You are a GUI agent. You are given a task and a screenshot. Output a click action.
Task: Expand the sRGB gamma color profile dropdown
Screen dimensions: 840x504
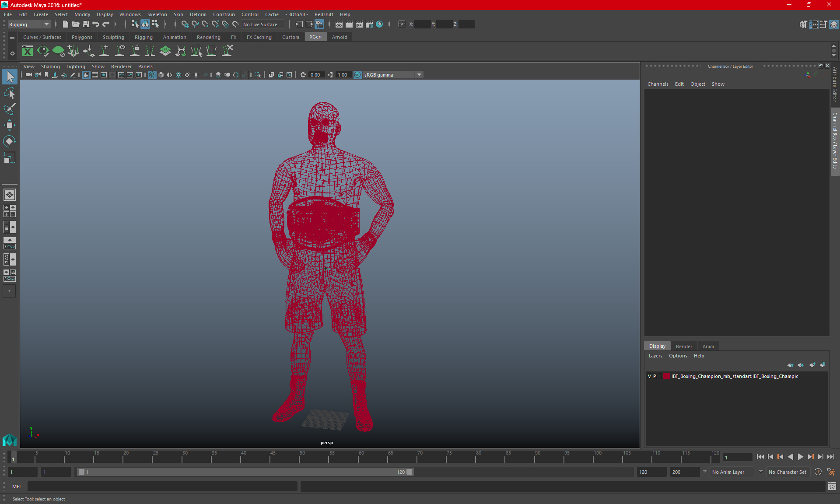pos(420,74)
